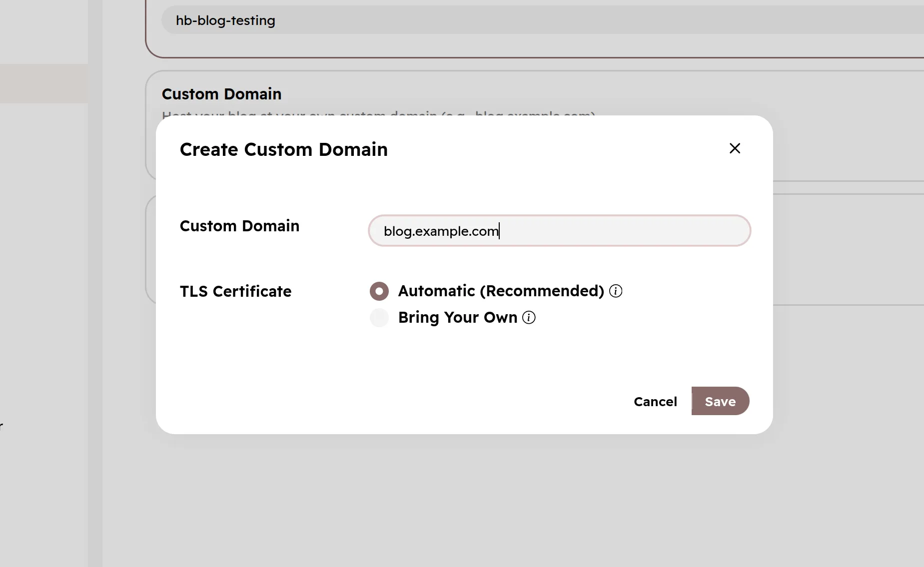Click the TLS Certificate label

pos(235,291)
